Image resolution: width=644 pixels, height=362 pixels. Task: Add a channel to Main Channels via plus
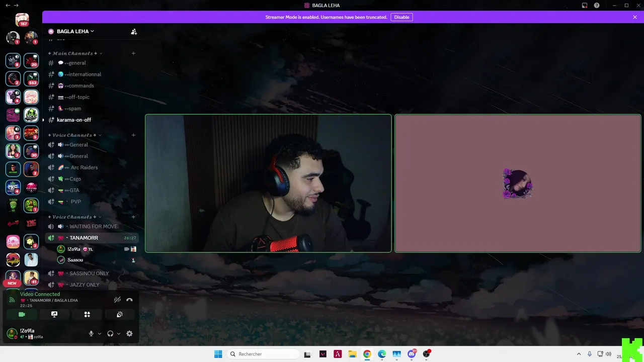[x=133, y=53]
